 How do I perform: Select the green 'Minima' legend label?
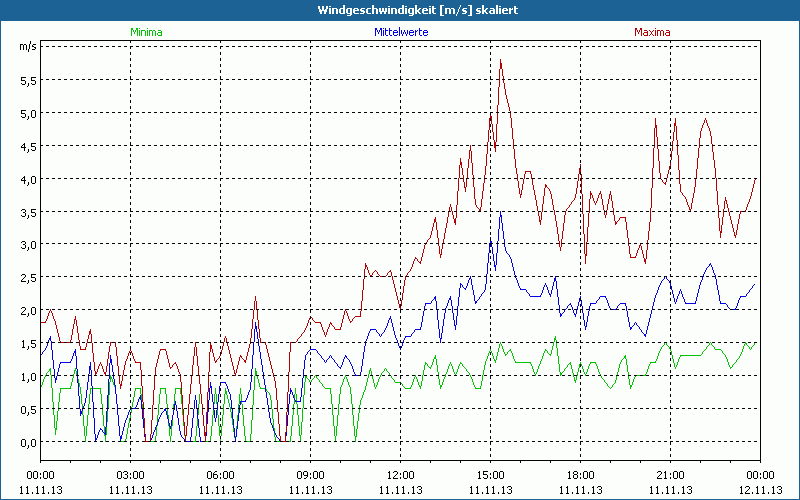click(x=146, y=32)
